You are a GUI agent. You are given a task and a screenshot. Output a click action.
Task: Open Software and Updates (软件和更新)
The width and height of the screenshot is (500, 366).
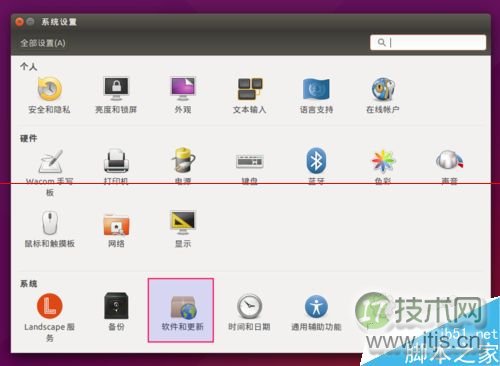click(x=181, y=310)
